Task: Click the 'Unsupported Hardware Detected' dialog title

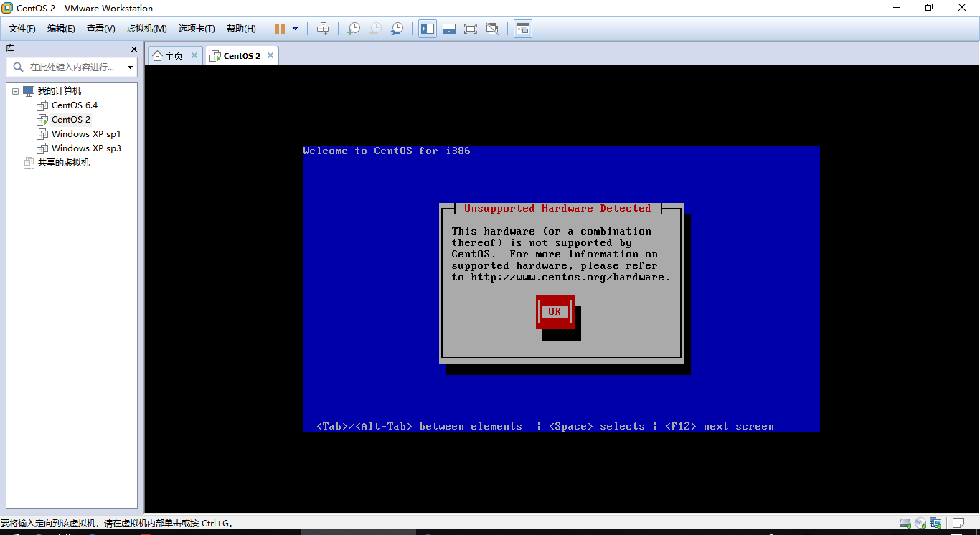Action: tap(557, 209)
